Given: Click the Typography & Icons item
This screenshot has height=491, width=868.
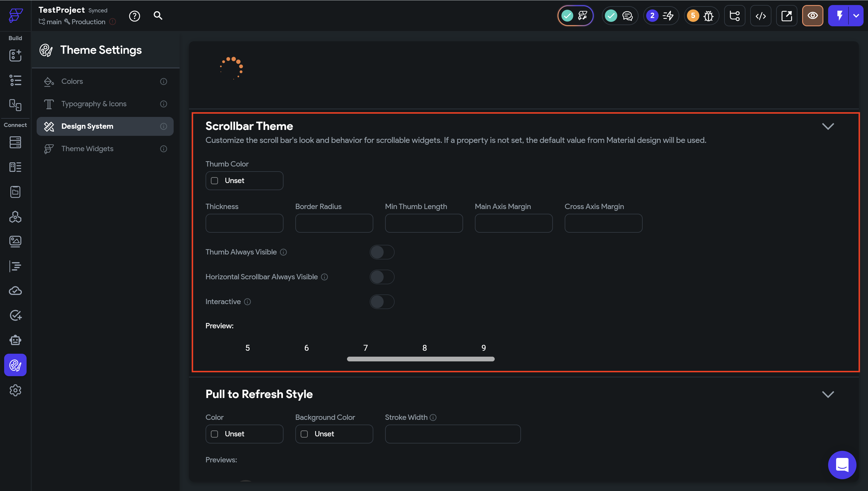Looking at the screenshot, I should click(94, 104).
